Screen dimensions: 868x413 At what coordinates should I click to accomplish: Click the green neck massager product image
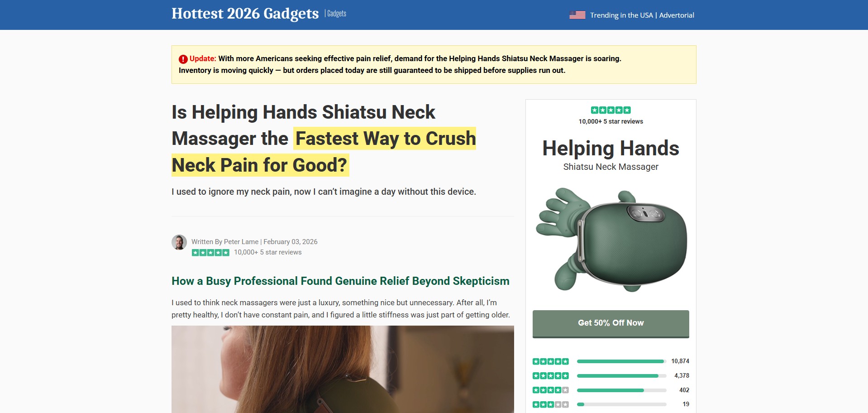coord(610,240)
